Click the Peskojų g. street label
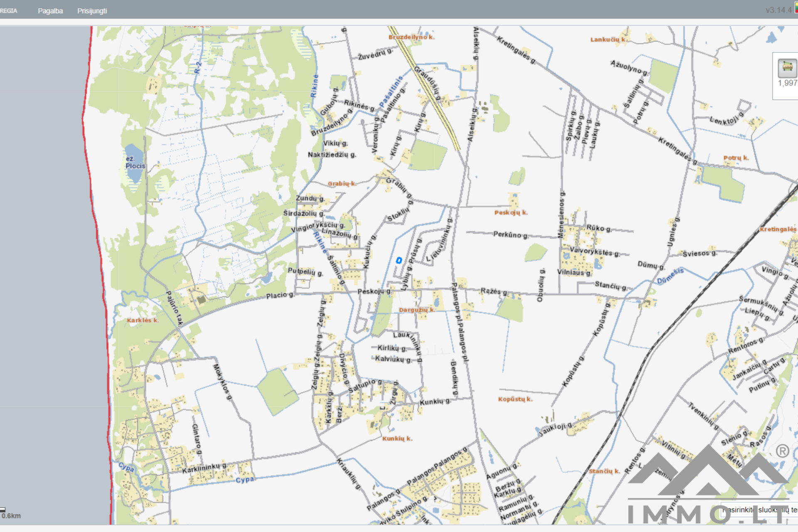798x532 pixels. (x=374, y=291)
